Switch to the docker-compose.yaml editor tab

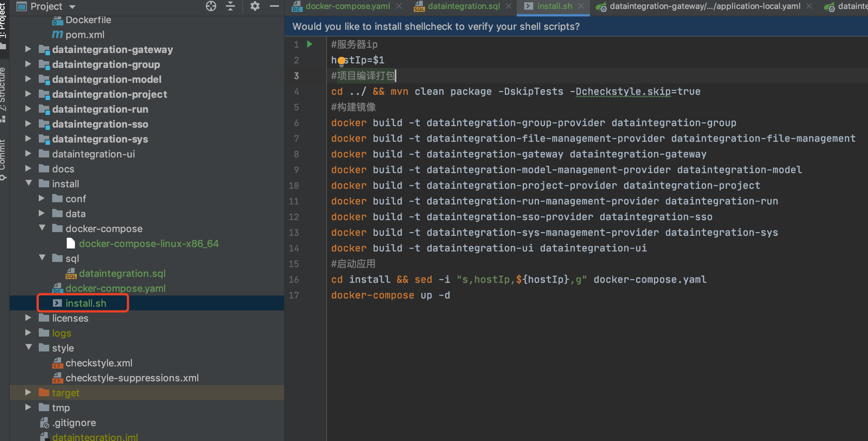point(347,6)
